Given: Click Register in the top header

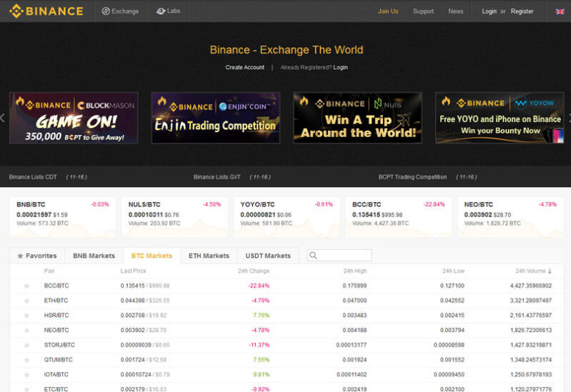Looking at the screenshot, I should tap(522, 11).
